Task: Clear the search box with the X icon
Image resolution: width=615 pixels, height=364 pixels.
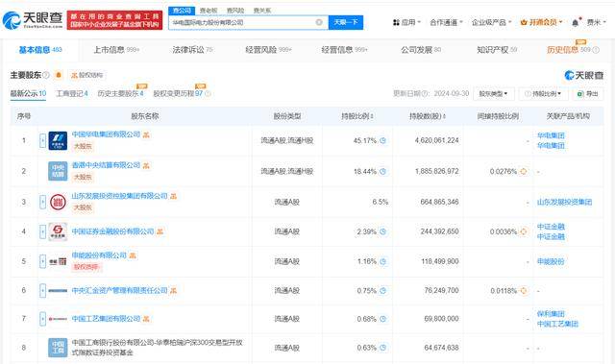Action: [x=319, y=22]
